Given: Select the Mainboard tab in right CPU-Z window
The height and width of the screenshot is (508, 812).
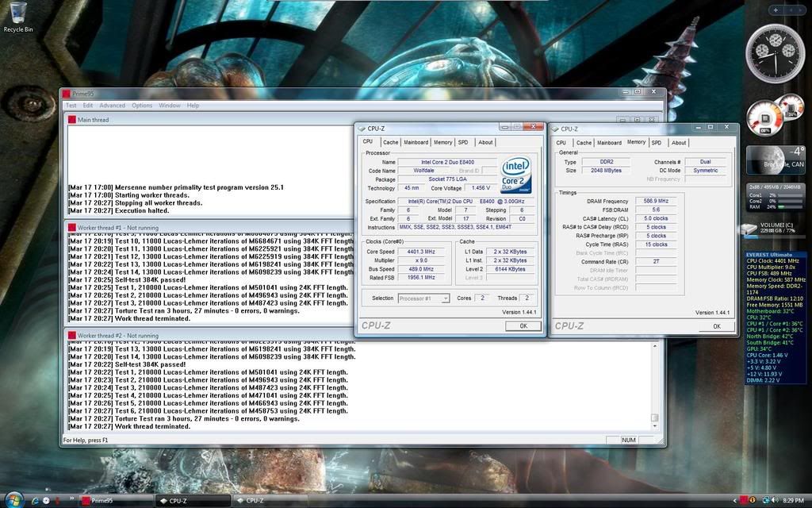Looking at the screenshot, I should coord(609,143).
